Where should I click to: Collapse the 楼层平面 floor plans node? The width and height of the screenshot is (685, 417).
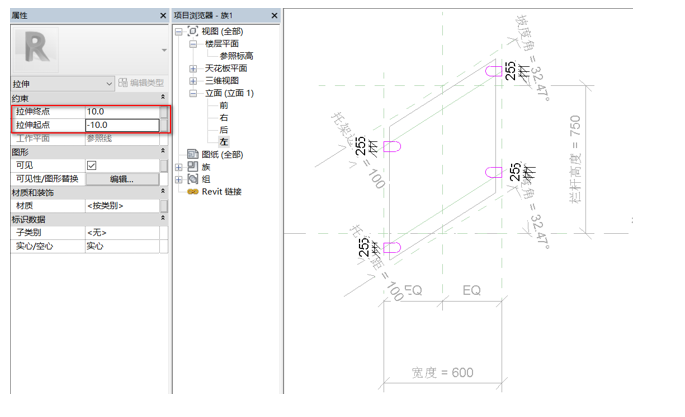193,44
